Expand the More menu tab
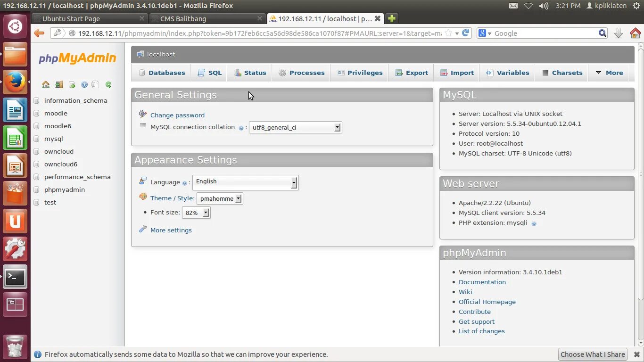This screenshot has height=362, width=644. pos(609,73)
